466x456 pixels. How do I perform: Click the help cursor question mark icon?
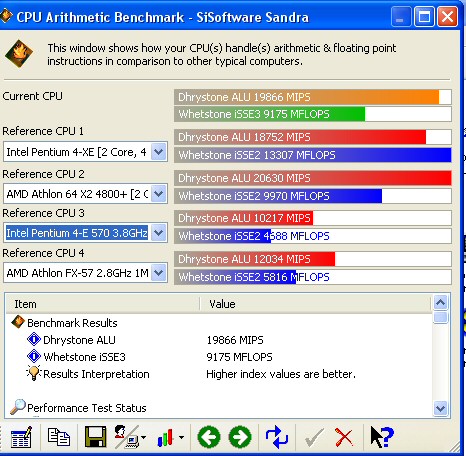coord(382,437)
